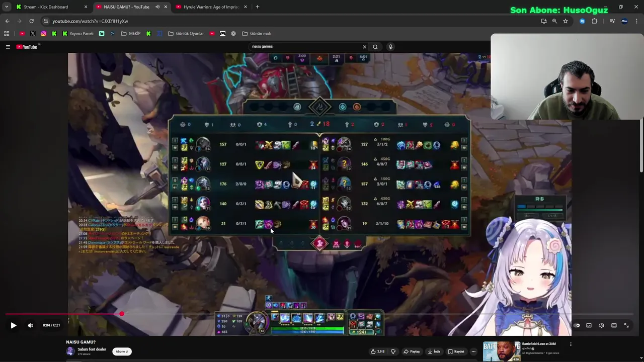Open Battlefield 6.exe at 3AM title

click(x=538, y=344)
